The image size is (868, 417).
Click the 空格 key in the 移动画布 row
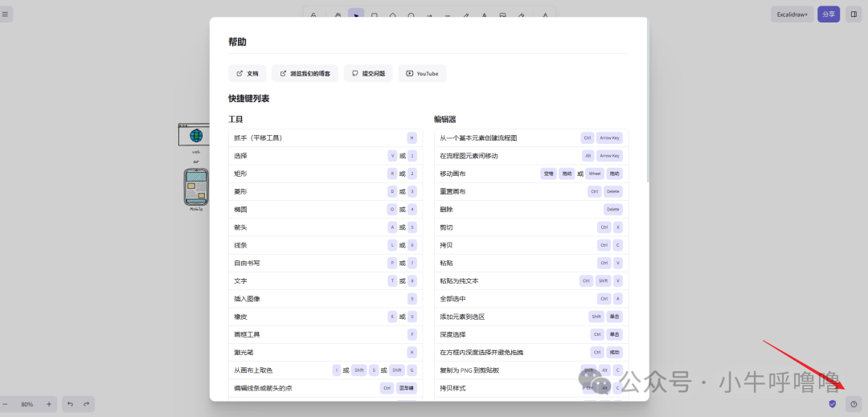click(x=549, y=174)
